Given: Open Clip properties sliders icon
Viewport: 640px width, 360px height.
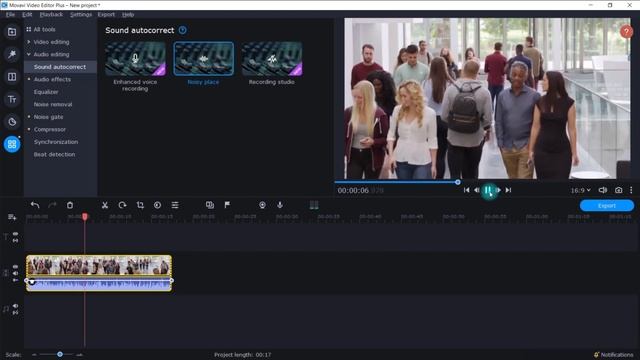Looking at the screenshot, I should click(x=175, y=205).
